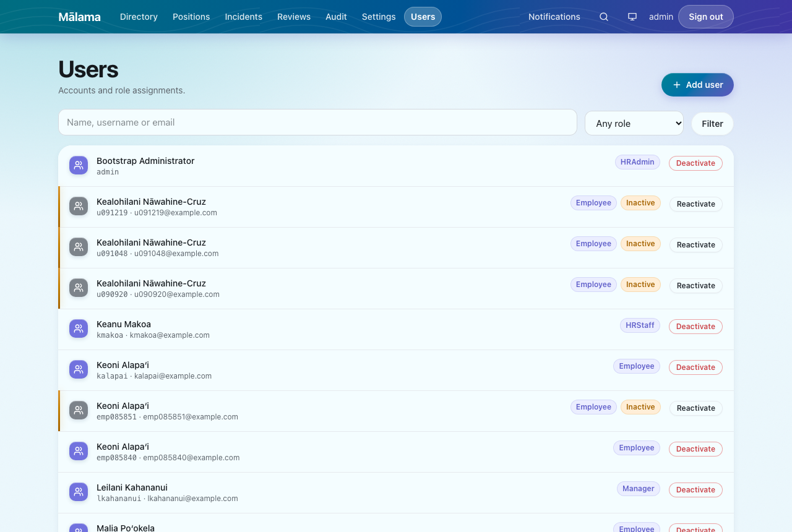The height and width of the screenshot is (532, 792).
Task: Click Employee badge on kalapai row
Action: click(x=637, y=366)
